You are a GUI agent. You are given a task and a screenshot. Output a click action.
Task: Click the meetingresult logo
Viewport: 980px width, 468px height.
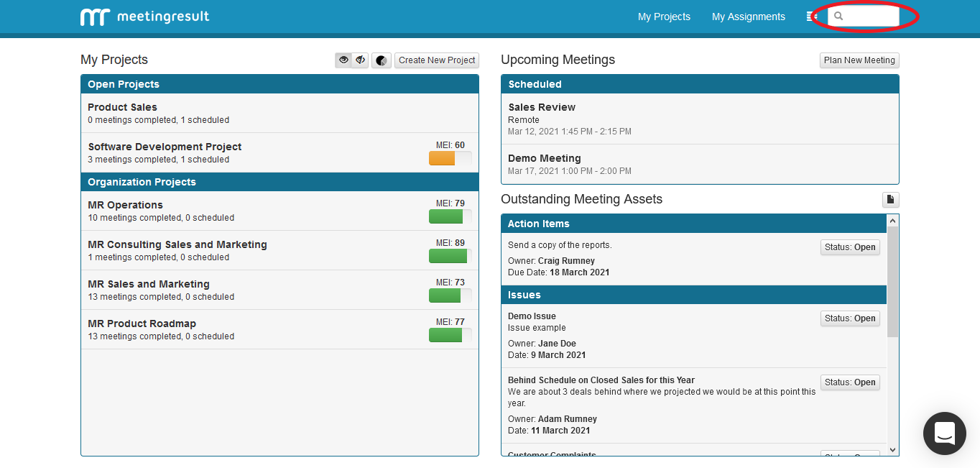click(144, 17)
